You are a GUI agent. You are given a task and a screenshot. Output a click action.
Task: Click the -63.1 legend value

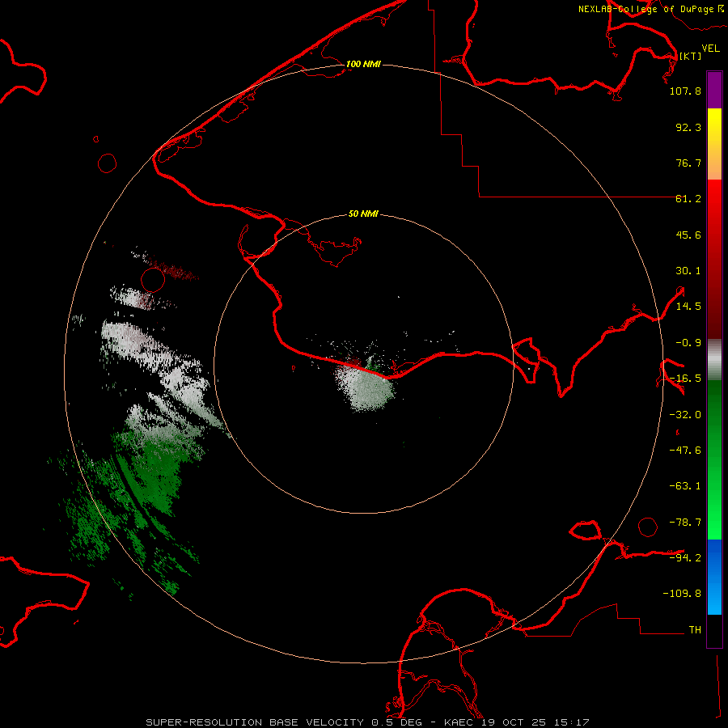[x=685, y=486]
